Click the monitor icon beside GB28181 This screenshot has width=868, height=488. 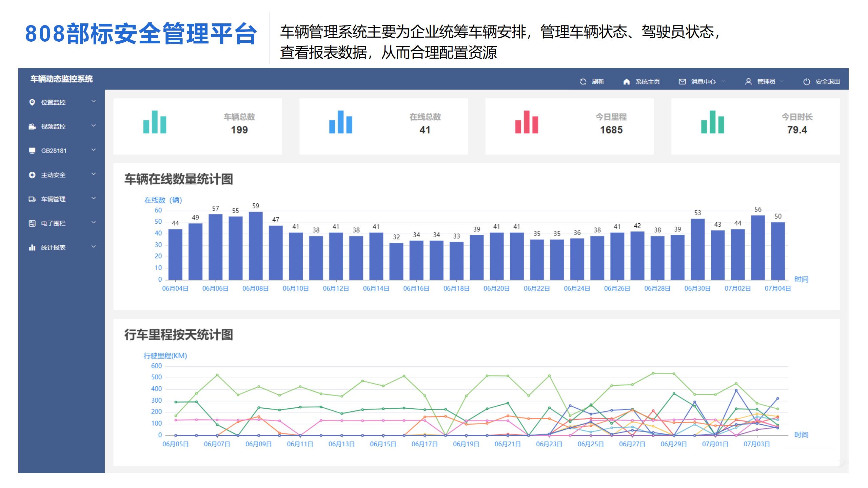pos(32,151)
